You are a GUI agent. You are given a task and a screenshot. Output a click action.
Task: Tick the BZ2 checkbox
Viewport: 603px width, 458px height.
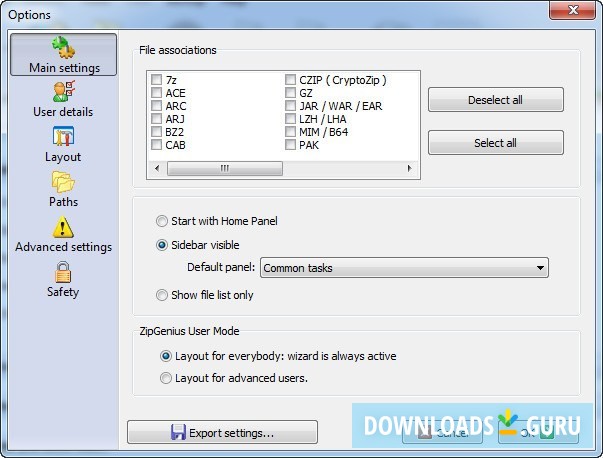click(x=157, y=132)
